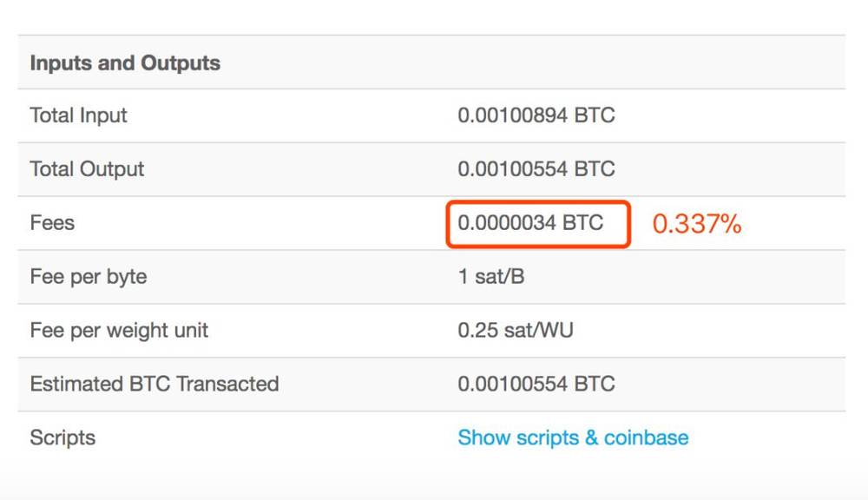868x500 pixels.
Task: Click the 0.25 sat/WU value
Action: point(516,330)
